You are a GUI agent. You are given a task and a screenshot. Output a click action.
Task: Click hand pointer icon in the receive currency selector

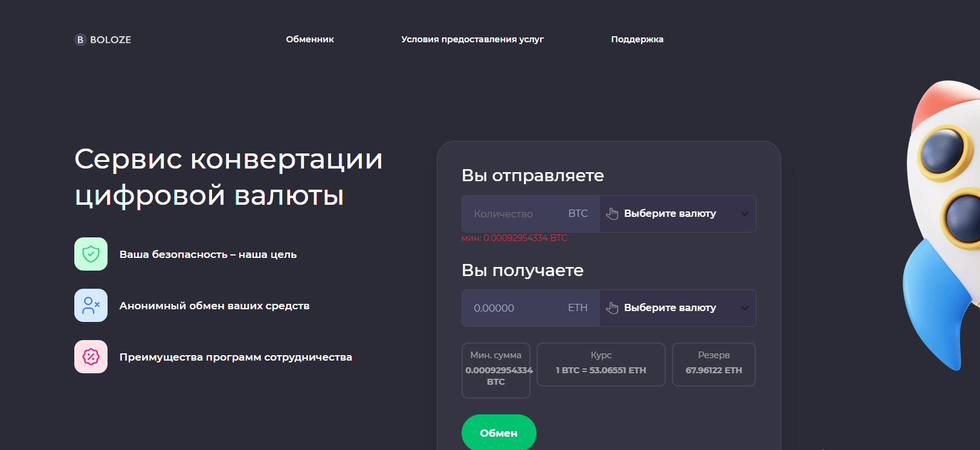[x=612, y=308]
